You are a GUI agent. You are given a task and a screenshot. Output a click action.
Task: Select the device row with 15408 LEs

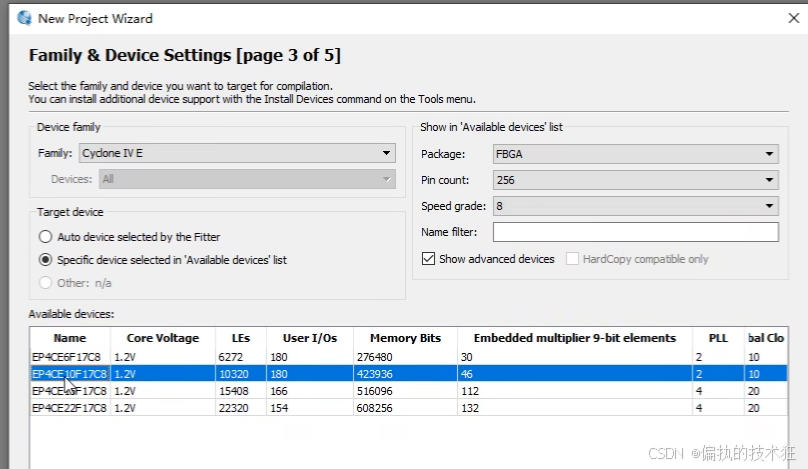tap(408, 391)
